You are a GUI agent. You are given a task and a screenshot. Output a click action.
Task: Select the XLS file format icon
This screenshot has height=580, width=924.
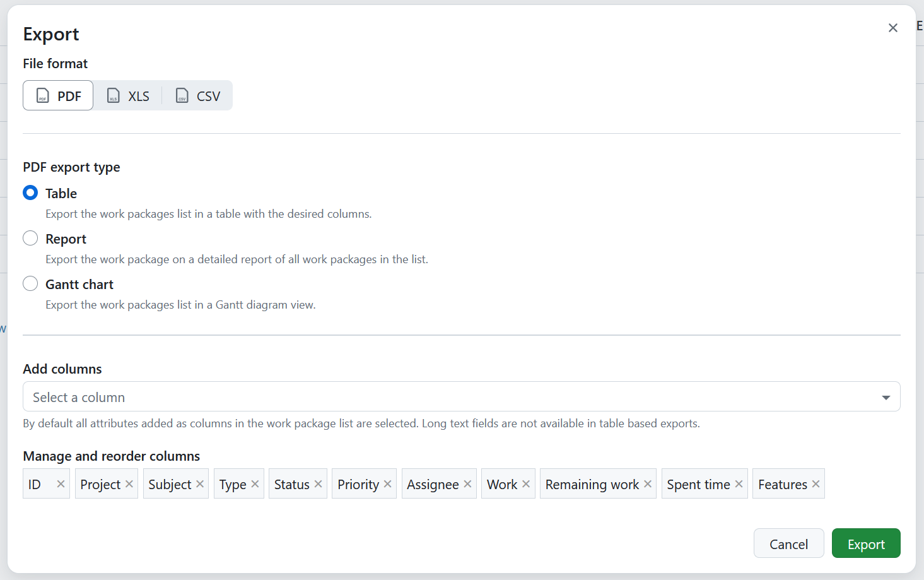click(114, 96)
